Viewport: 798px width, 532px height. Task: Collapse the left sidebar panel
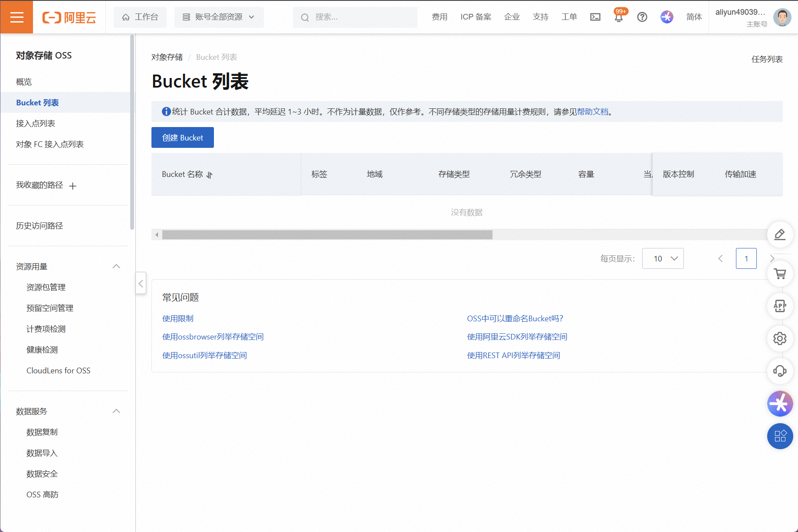141,283
